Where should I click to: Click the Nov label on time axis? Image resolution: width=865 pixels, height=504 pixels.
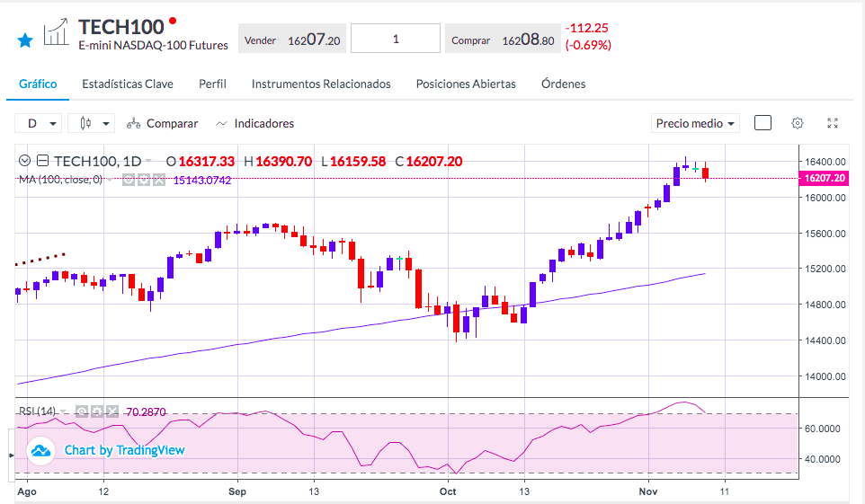click(648, 491)
